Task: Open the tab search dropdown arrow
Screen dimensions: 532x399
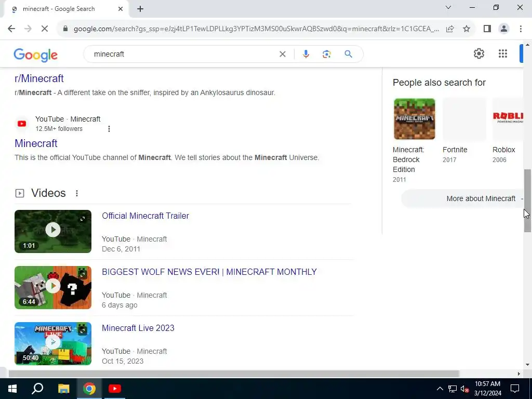Action: 448,7
